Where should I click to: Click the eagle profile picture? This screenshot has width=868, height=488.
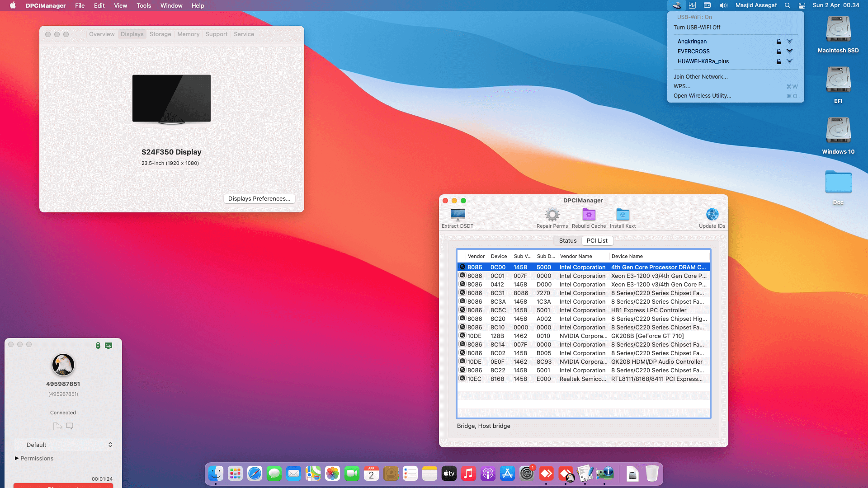63,365
